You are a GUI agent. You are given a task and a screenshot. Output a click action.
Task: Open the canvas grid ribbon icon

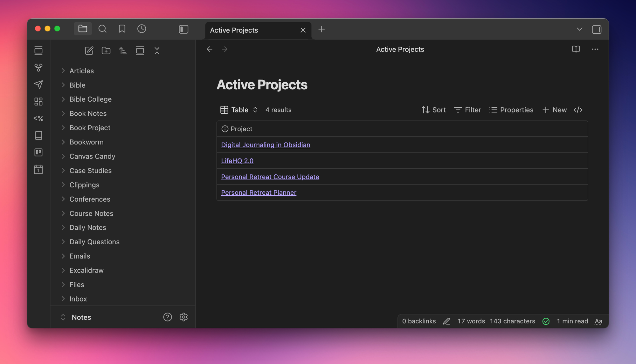(38, 102)
